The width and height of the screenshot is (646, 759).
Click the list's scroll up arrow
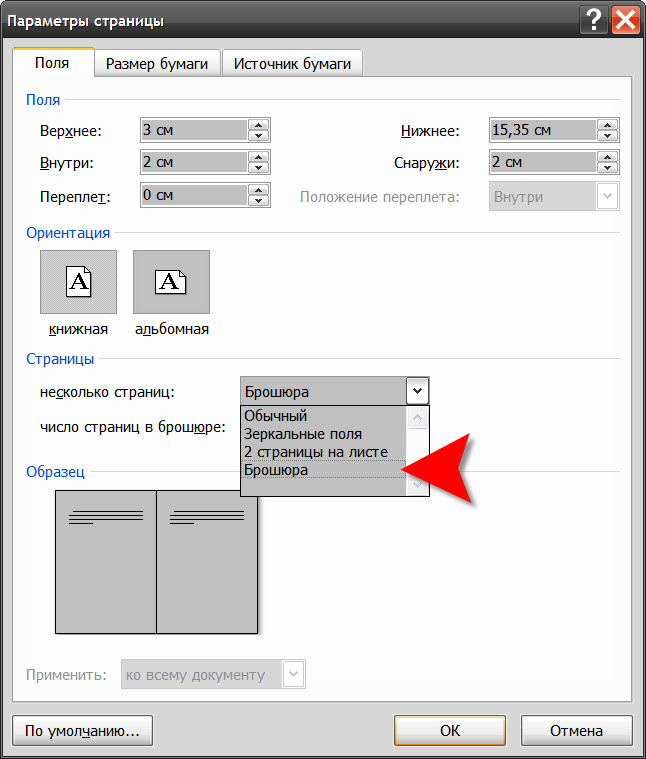(x=418, y=418)
